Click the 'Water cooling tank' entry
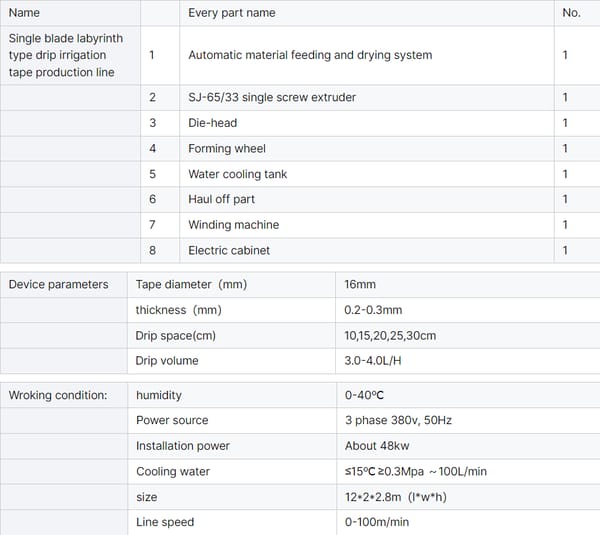This screenshot has height=535, width=600. click(x=237, y=174)
